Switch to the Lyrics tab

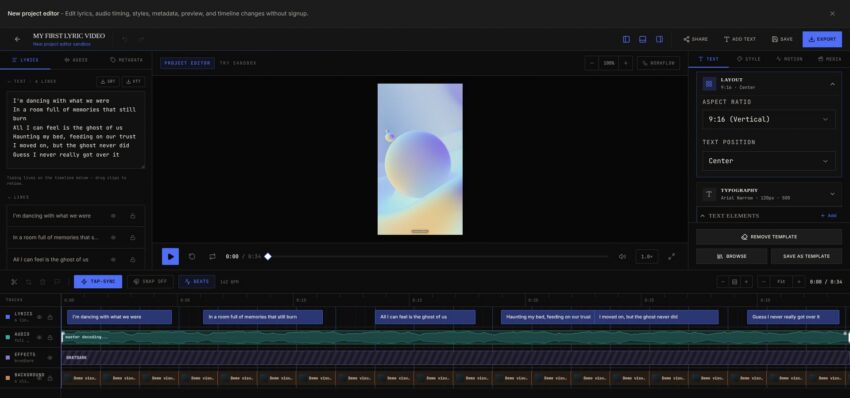(x=25, y=60)
